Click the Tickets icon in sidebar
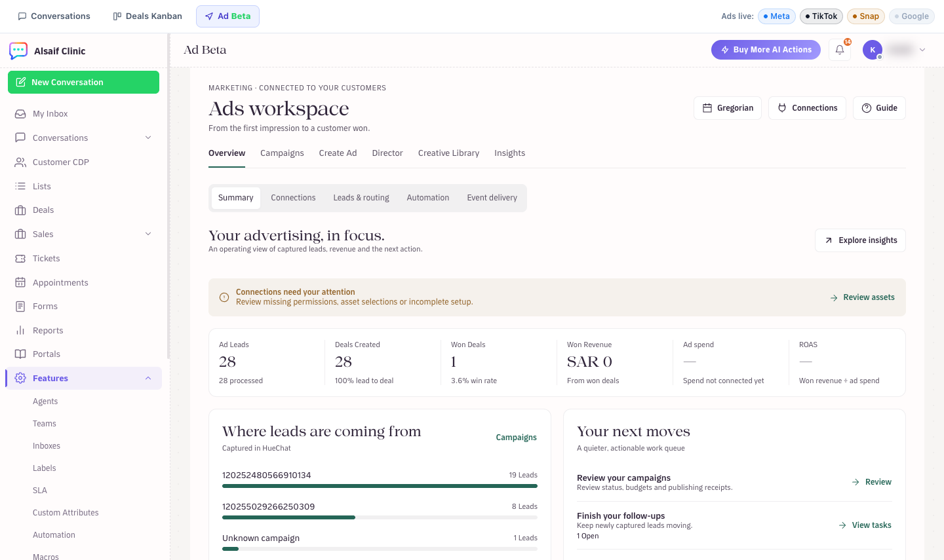Screen dimensions: 944x560 20,259
